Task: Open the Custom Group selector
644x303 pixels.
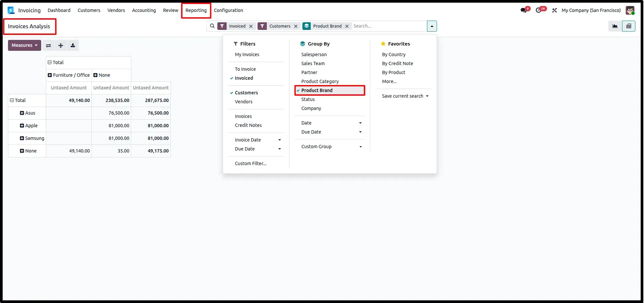Action: (x=330, y=147)
